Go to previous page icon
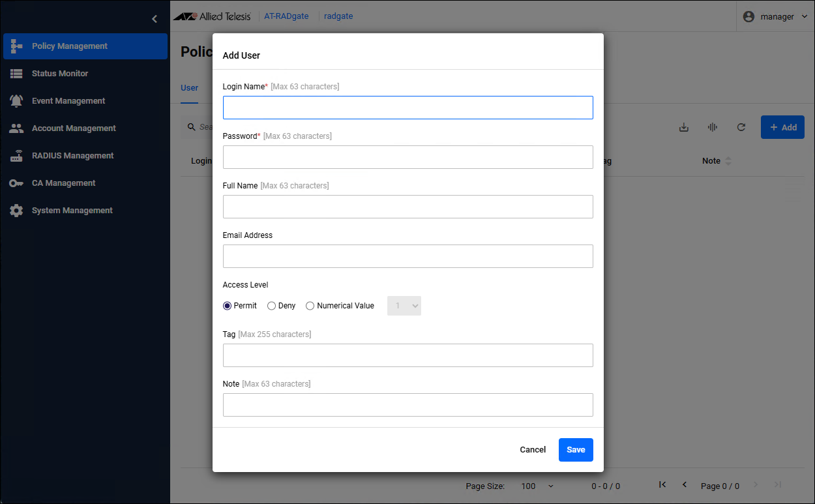 coord(685,484)
